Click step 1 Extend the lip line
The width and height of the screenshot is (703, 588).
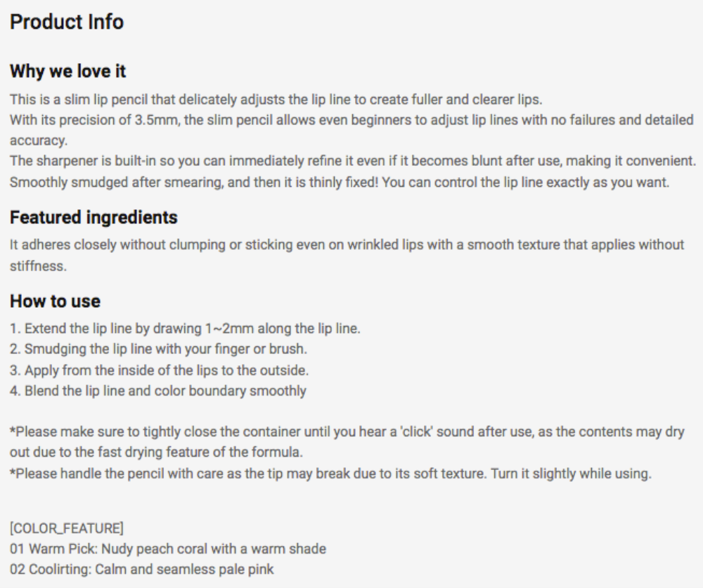[185, 329]
